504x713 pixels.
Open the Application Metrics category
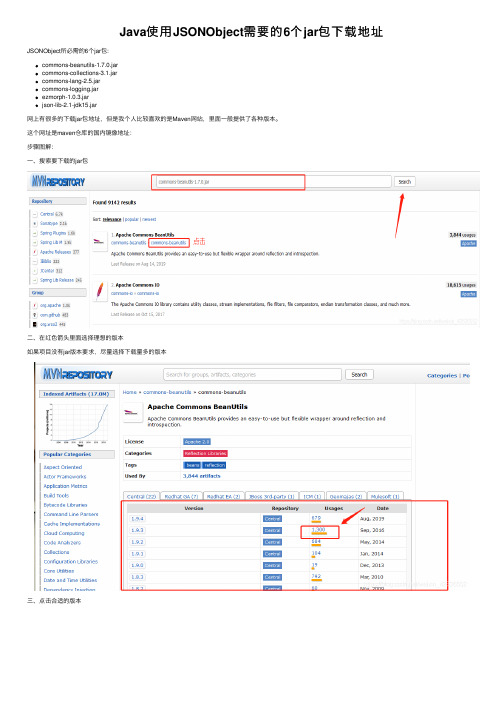tap(66, 486)
